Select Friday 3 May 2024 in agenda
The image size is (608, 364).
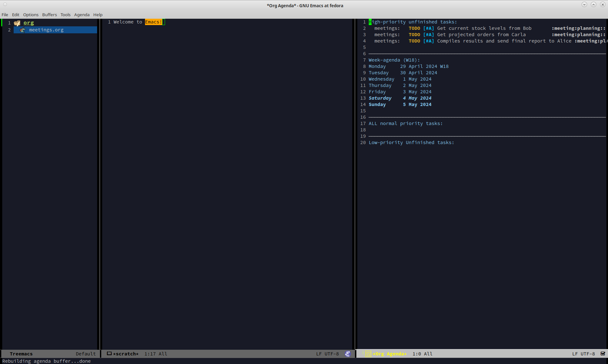(x=400, y=92)
